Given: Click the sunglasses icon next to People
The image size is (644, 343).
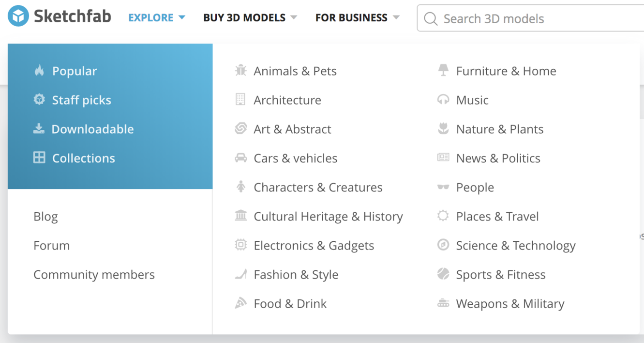Looking at the screenshot, I should coord(443,187).
